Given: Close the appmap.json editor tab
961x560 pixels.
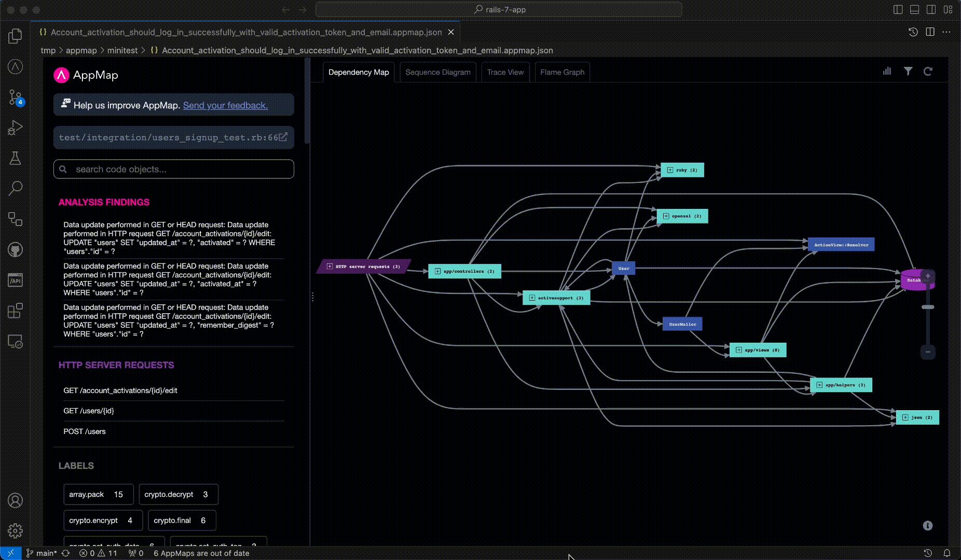Looking at the screenshot, I should point(451,32).
